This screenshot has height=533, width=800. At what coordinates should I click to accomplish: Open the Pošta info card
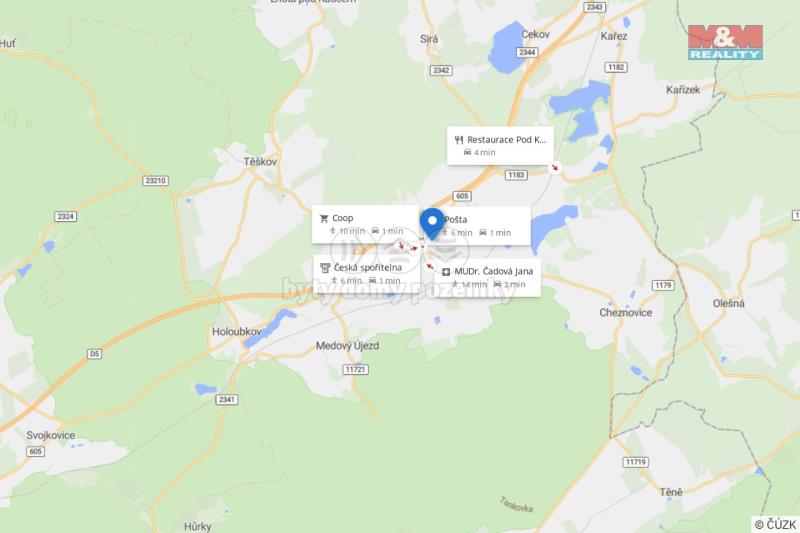(x=479, y=226)
